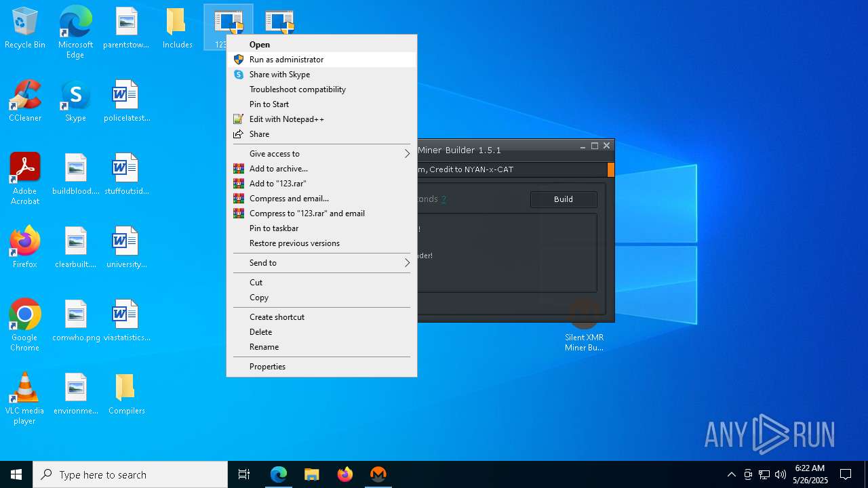Launch CCleaner from the desktop shortcut
This screenshot has height=488, width=868.
pyautogui.click(x=25, y=102)
